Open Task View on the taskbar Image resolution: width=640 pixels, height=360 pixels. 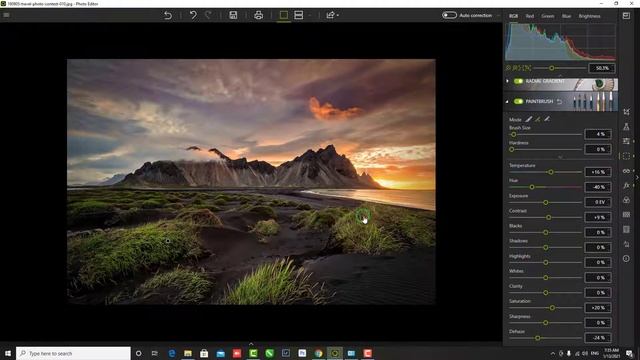pos(155,353)
